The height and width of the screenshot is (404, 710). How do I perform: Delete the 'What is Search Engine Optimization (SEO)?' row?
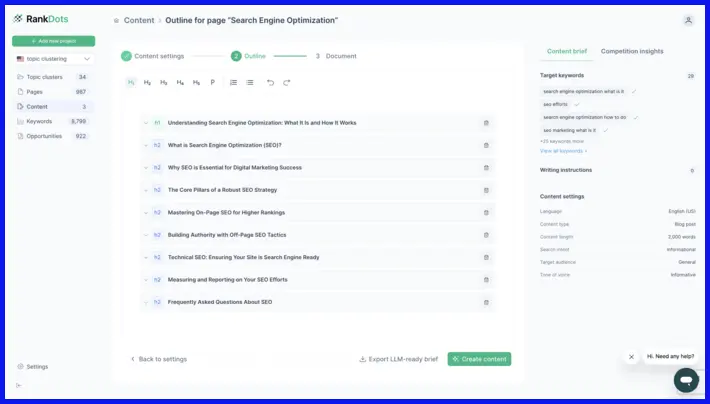486,145
